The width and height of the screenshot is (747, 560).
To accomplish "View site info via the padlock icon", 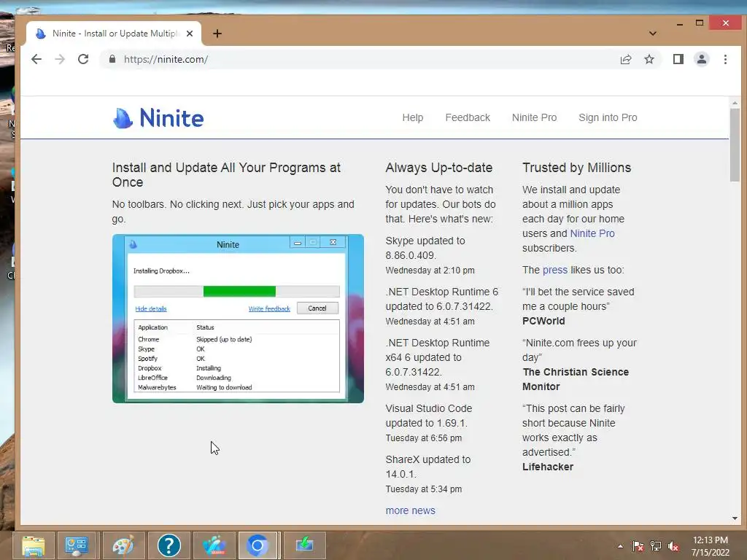I will [x=112, y=59].
